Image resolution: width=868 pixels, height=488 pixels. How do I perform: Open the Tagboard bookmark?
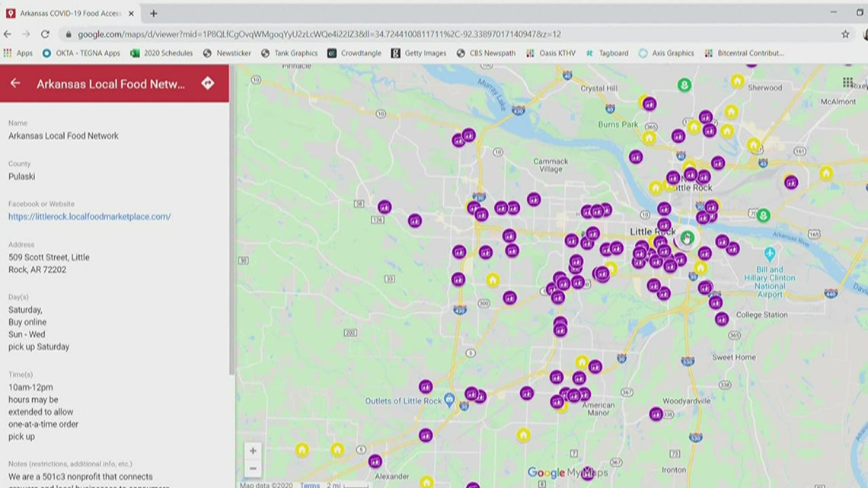click(608, 53)
